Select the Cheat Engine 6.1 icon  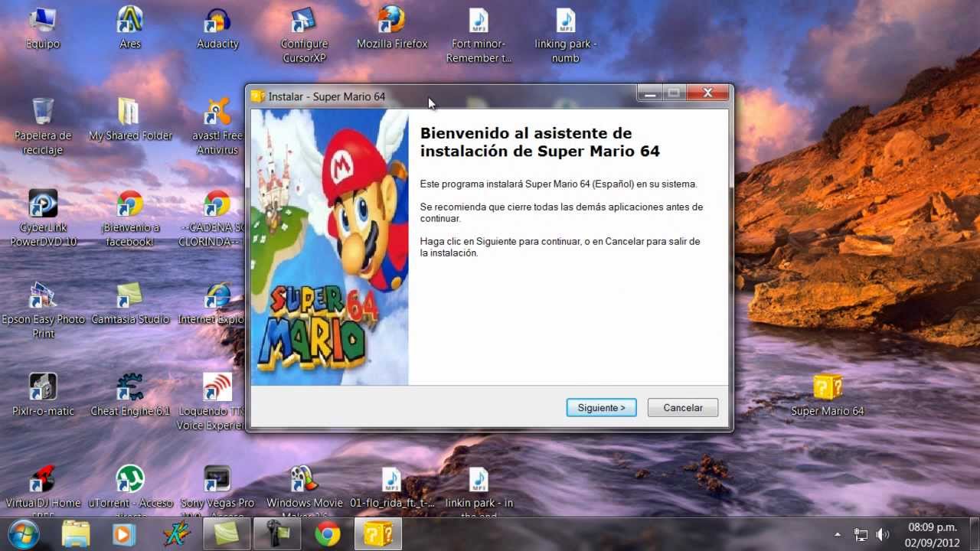130,396
